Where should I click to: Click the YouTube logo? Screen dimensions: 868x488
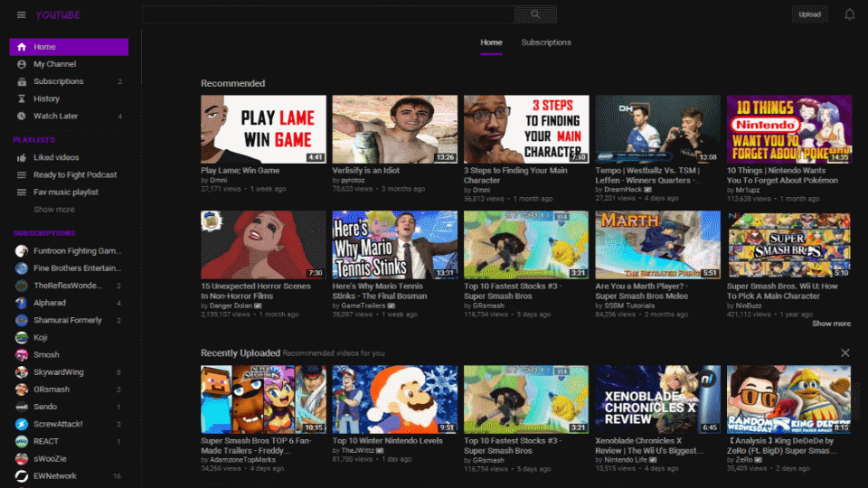58,15
